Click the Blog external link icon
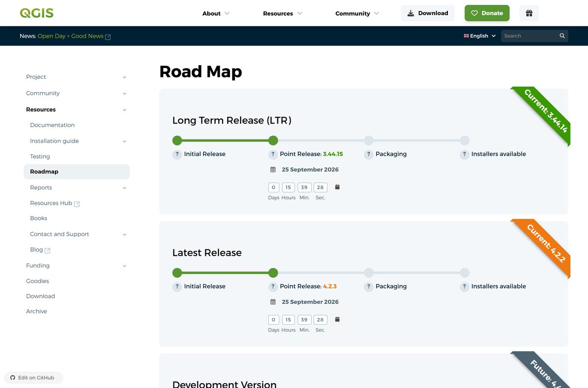This screenshot has height=388, width=588. pyautogui.click(x=48, y=250)
